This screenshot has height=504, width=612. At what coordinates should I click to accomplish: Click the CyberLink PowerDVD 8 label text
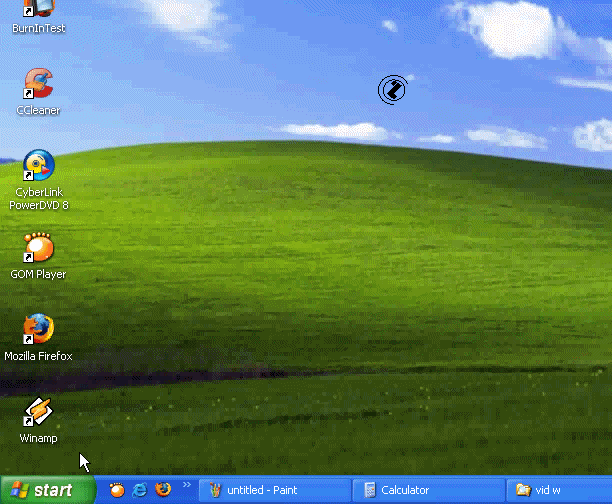[x=39, y=199]
